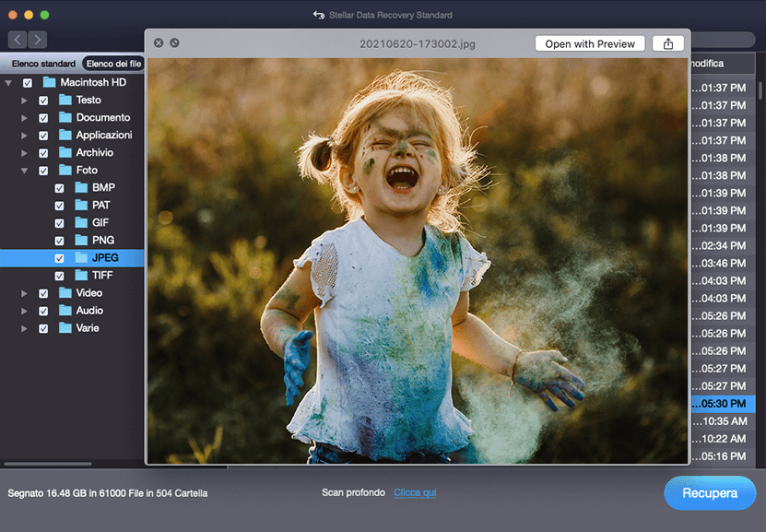Expand the Testo folder
This screenshot has height=532, width=766.
click(x=25, y=100)
